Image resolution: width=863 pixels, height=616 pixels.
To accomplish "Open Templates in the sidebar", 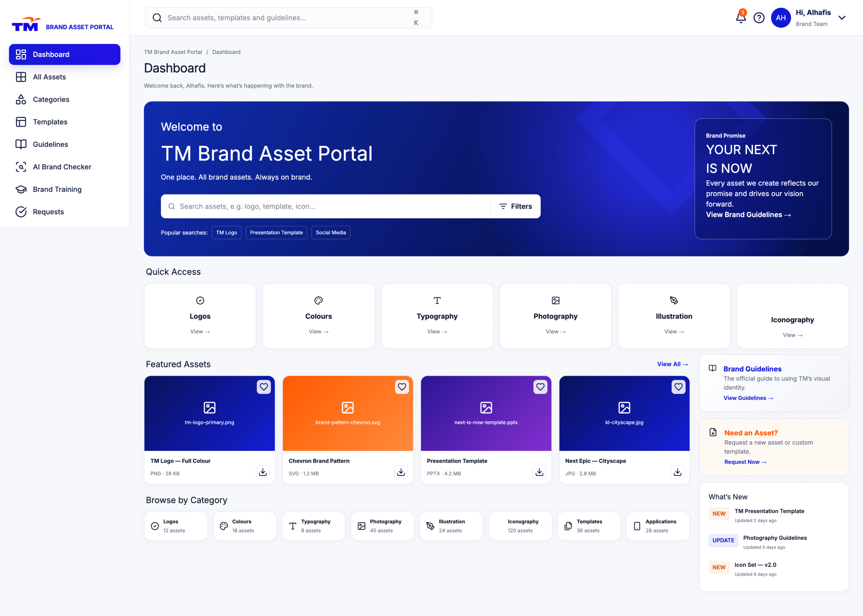I will click(x=64, y=122).
